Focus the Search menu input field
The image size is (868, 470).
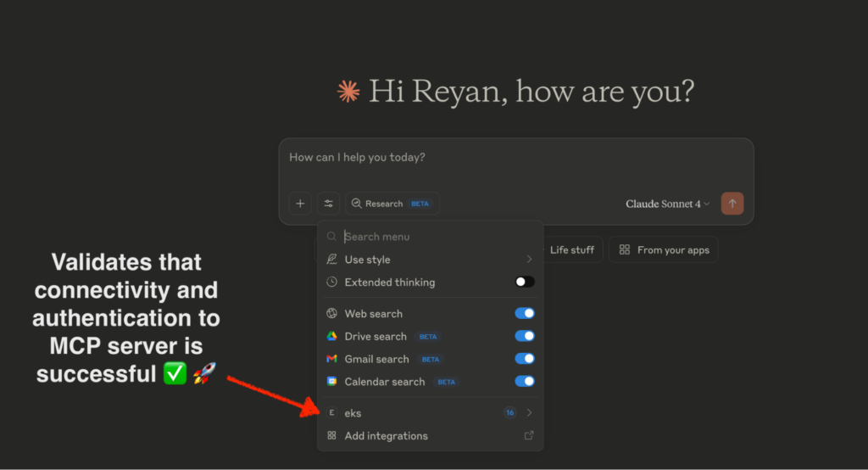430,237
